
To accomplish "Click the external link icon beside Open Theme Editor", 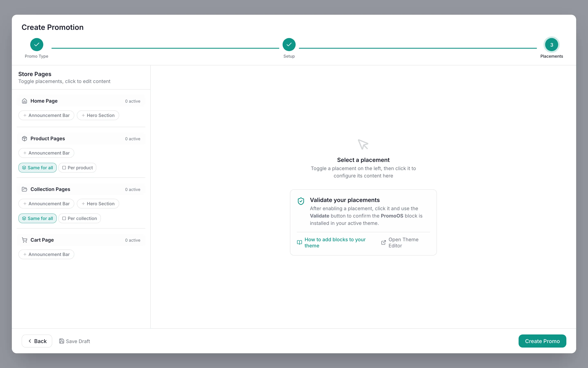I will click(383, 242).
